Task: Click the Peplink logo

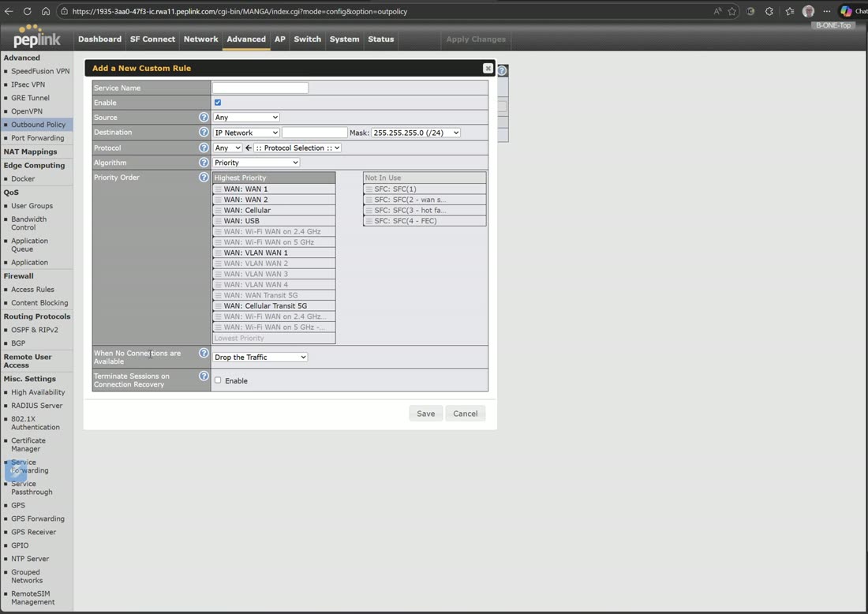Action: [36, 36]
